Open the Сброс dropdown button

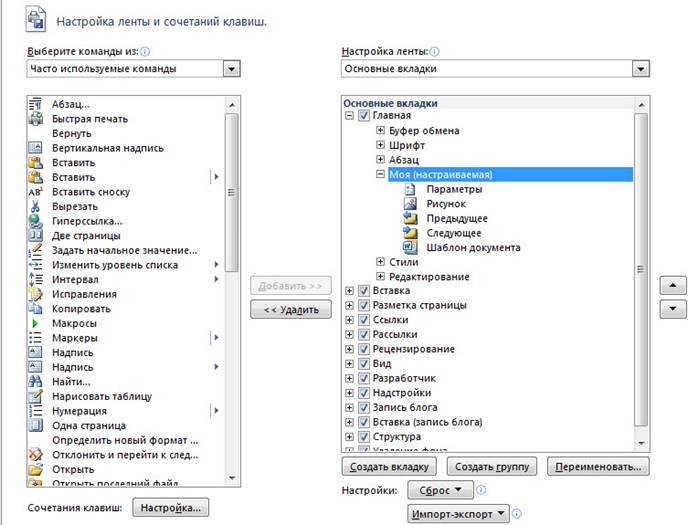pos(440,490)
